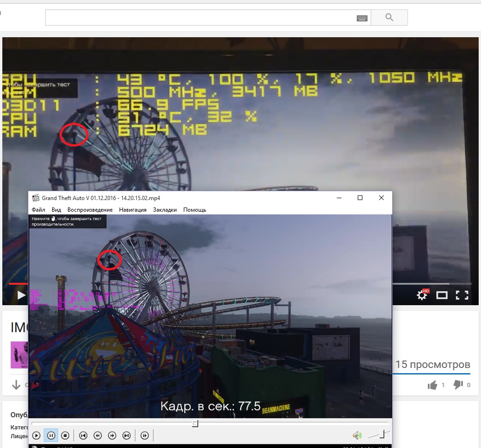The width and height of the screenshot is (481, 448).
Task: Pause playback in media player
Action: pos(51,435)
